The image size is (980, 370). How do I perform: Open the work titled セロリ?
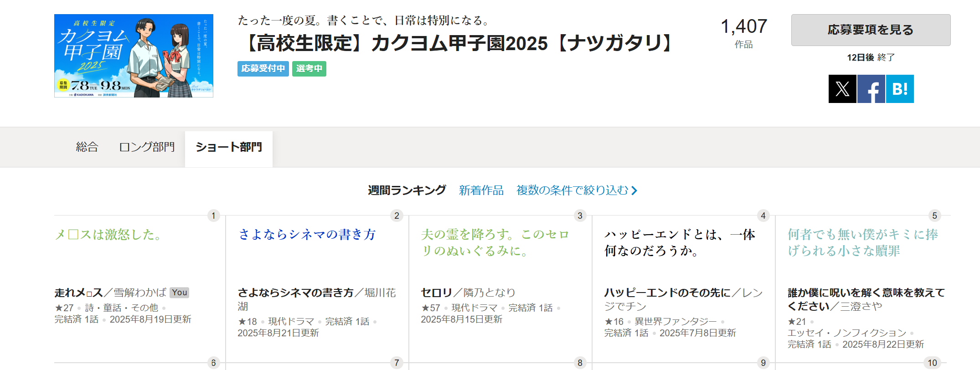[x=436, y=293]
